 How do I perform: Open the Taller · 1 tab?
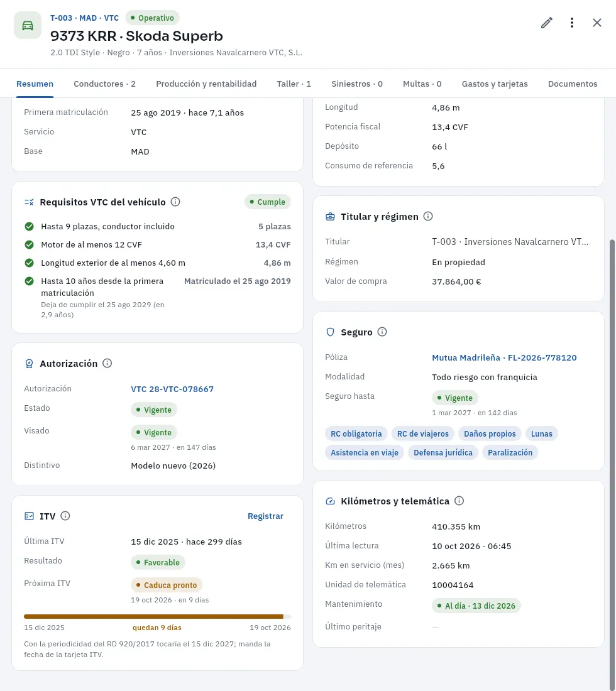coord(294,84)
